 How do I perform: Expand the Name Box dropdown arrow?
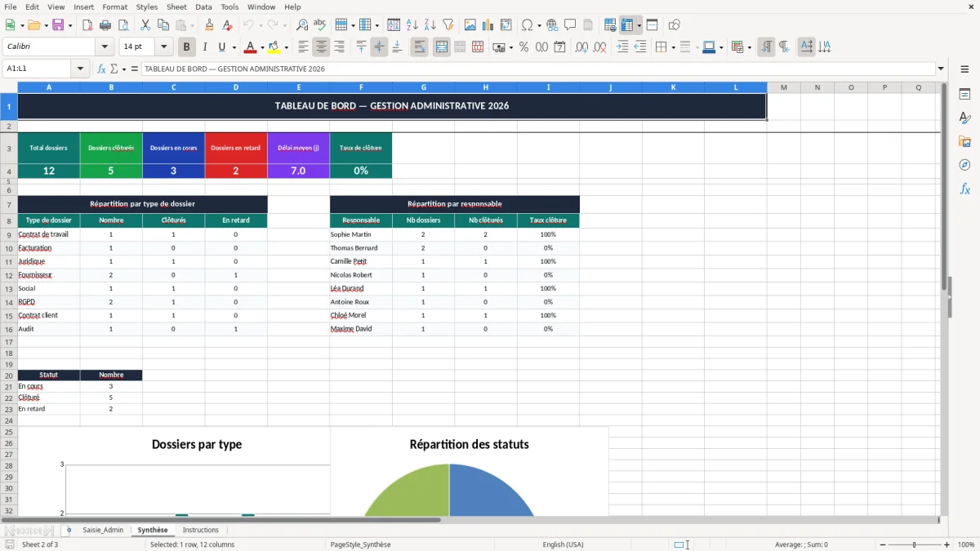pyautogui.click(x=81, y=69)
